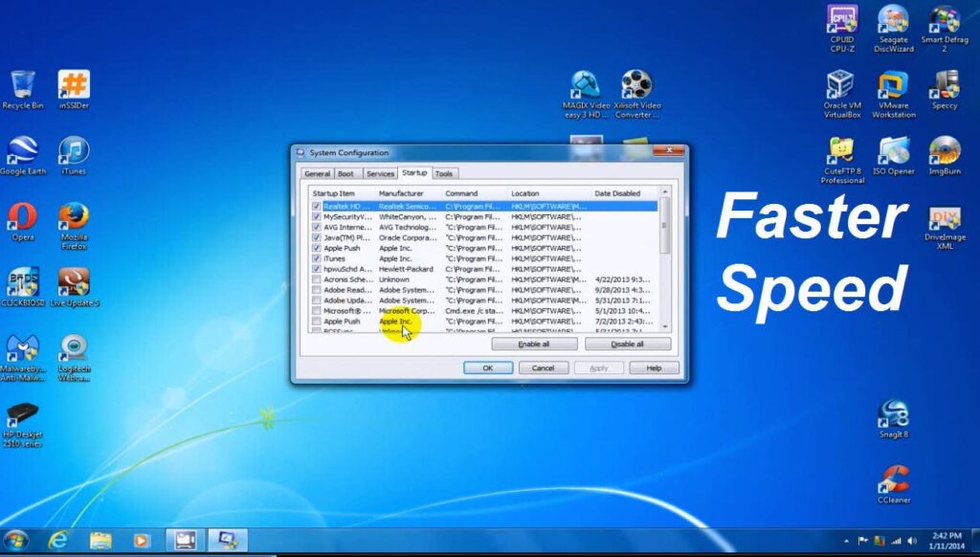Open Windows Media Player taskbar icon
Viewport: 980px width, 557px height.
(142, 540)
